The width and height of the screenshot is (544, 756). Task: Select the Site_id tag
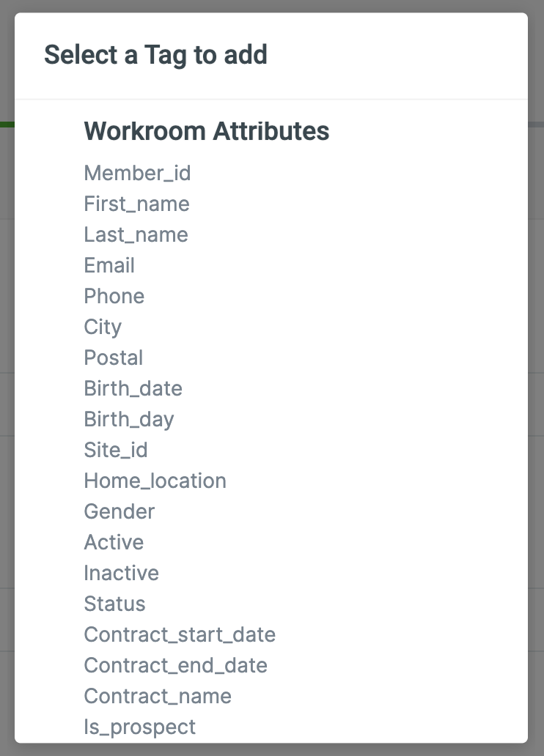116,450
